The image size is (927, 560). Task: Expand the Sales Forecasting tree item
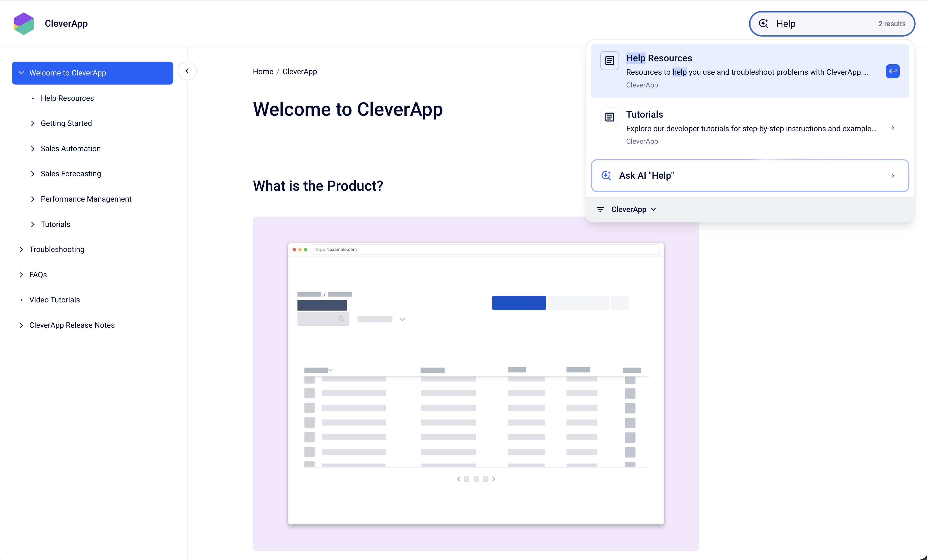(33, 174)
